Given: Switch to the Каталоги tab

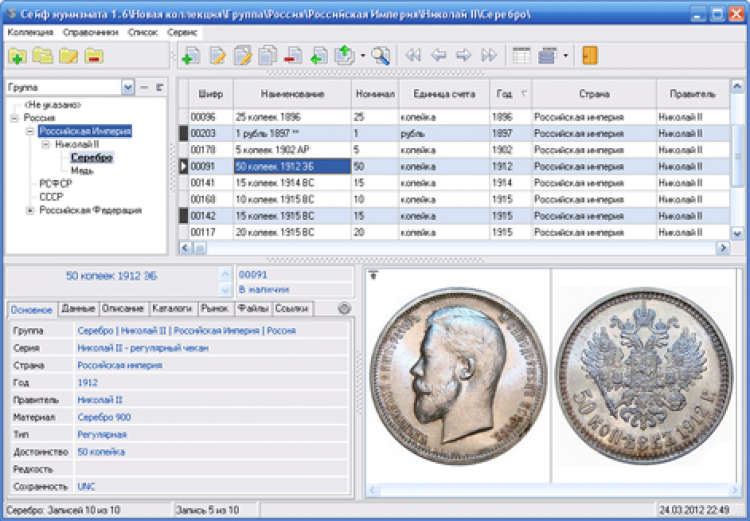Looking at the screenshot, I should [x=172, y=309].
